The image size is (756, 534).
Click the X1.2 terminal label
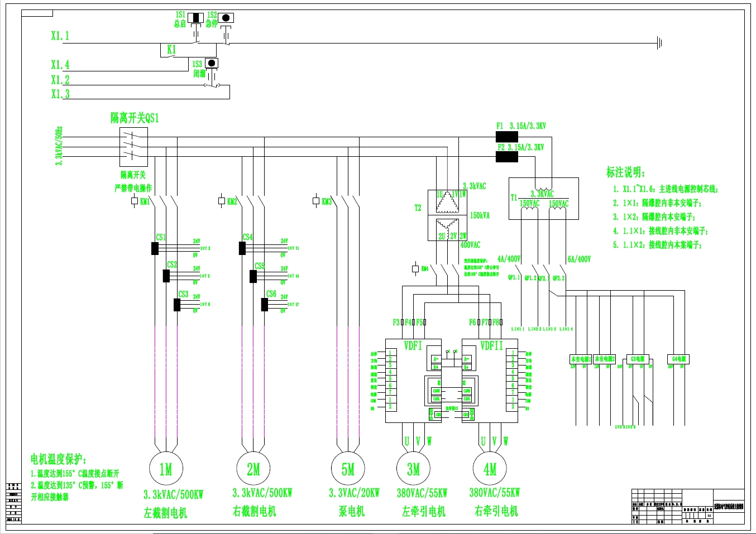click(x=60, y=80)
